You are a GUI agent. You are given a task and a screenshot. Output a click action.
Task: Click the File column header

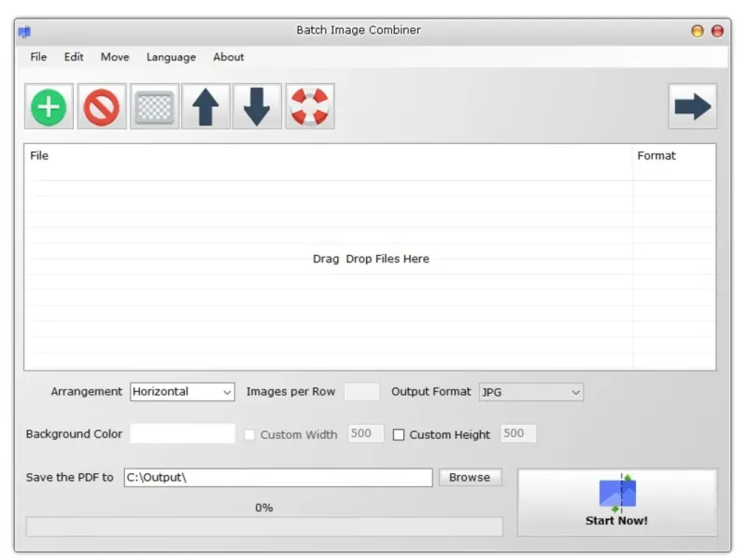[39, 156]
